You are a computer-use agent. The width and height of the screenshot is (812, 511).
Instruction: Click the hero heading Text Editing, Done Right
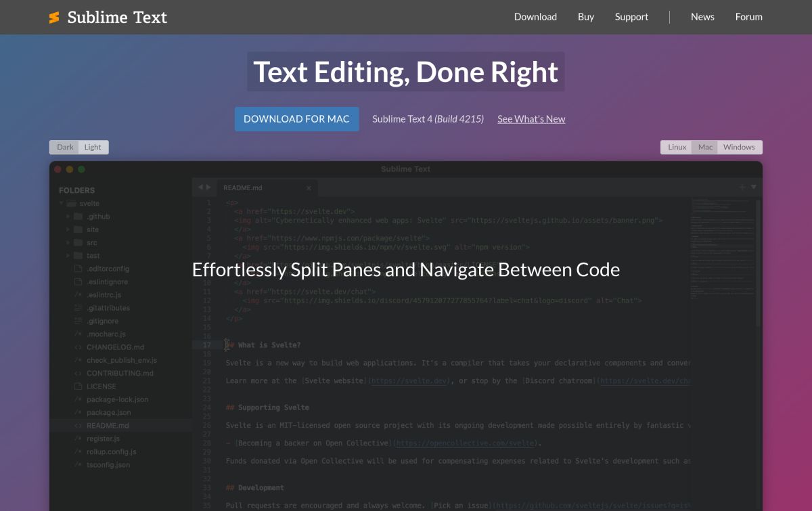406,72
